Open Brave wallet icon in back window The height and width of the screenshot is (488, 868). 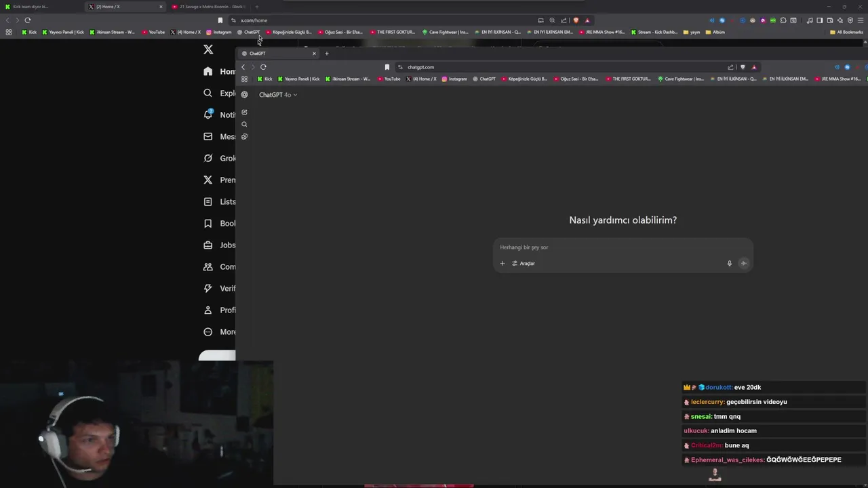[x=830, y=20]
